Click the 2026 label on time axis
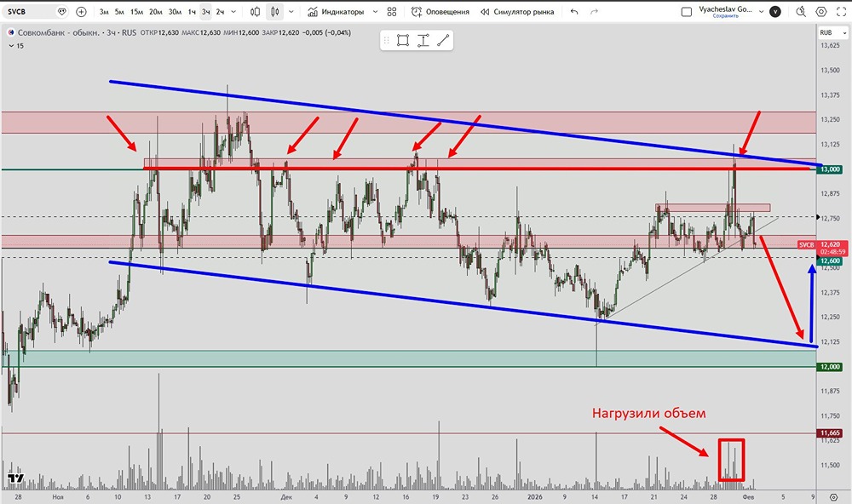This screenshot has width=852, height=504. [535, 497]
